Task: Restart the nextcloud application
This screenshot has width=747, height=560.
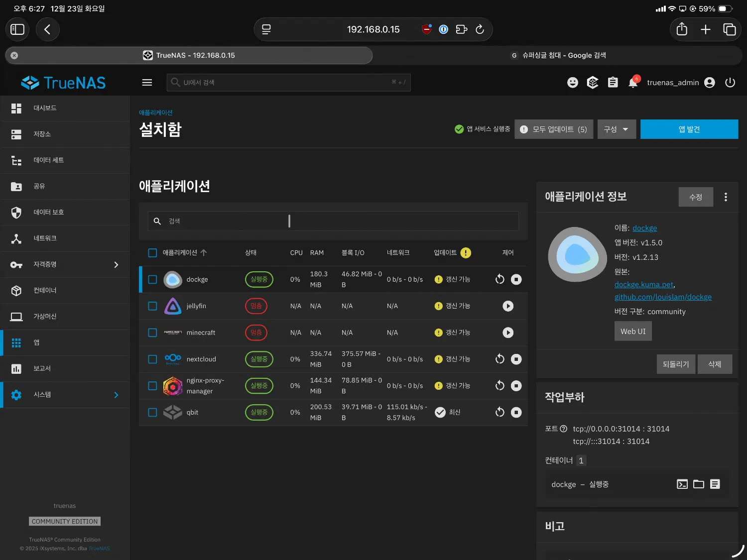Action: point(499,359)
